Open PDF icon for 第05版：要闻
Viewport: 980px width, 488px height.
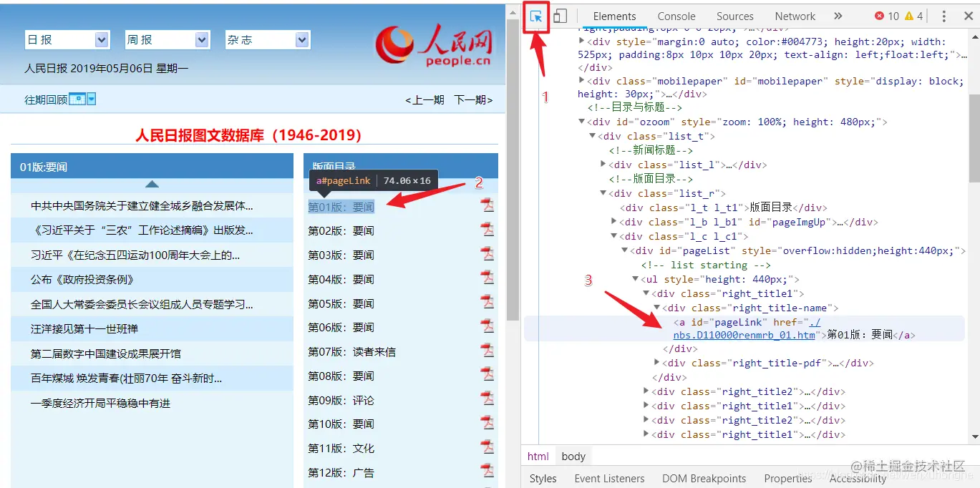point(487,302)
